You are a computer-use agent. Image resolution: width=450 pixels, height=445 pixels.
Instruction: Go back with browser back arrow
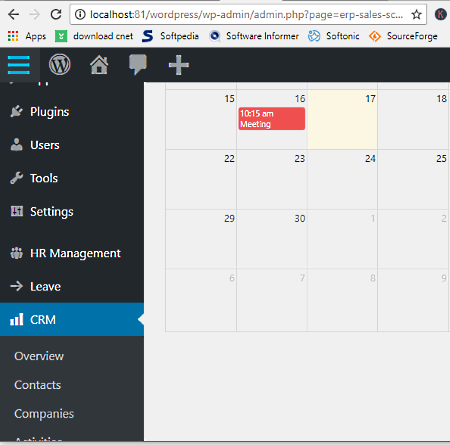pyautogui.click(x=14, y=14)
